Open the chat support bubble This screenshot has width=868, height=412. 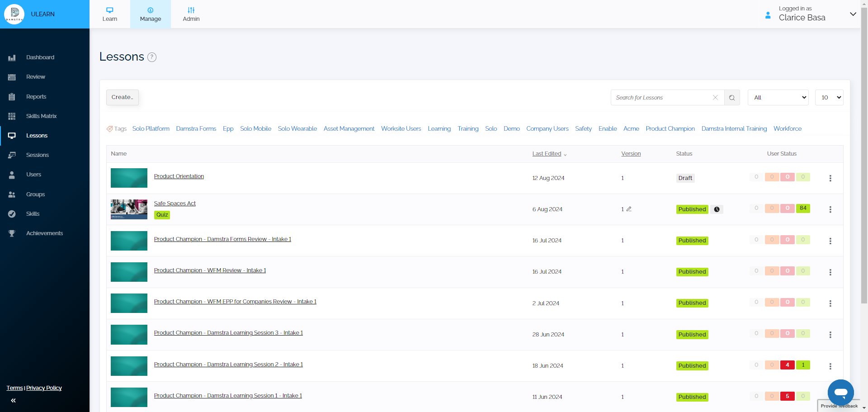click(840, 393)
